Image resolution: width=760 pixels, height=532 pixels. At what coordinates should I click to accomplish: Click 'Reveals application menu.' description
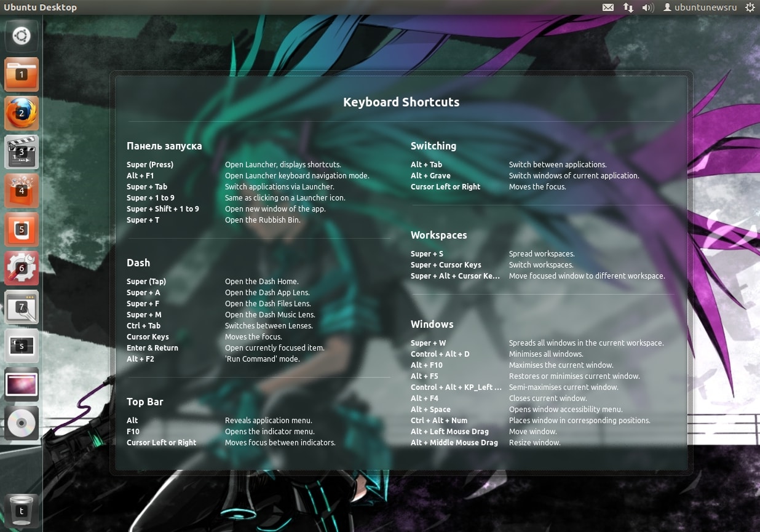tap(269, 421)
